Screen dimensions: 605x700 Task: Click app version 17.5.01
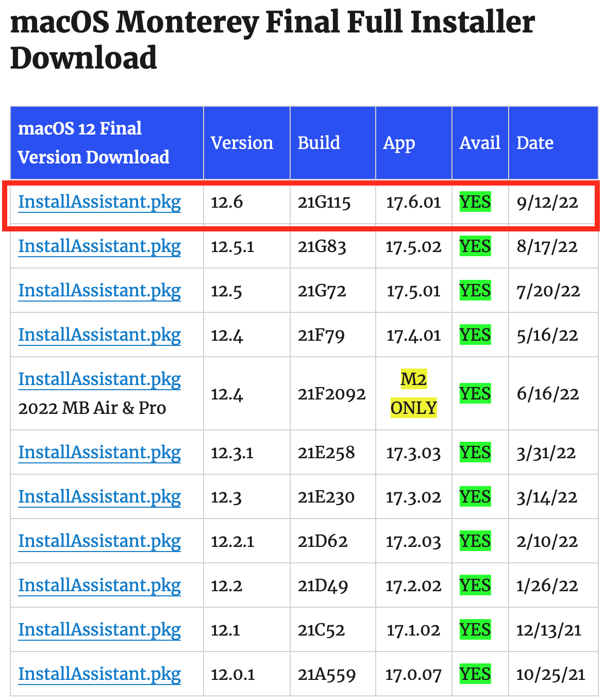tap(414, 291)
